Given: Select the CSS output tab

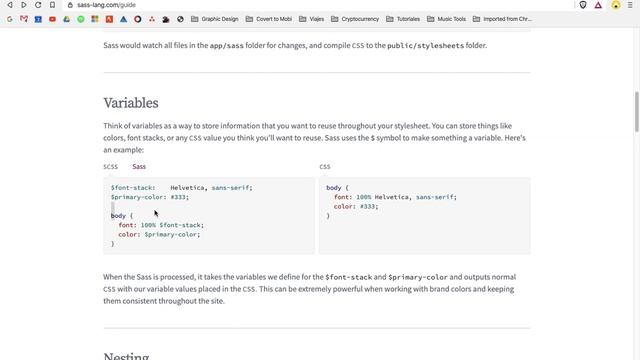Looking at the screenshot, I should [x=325, y=167].
